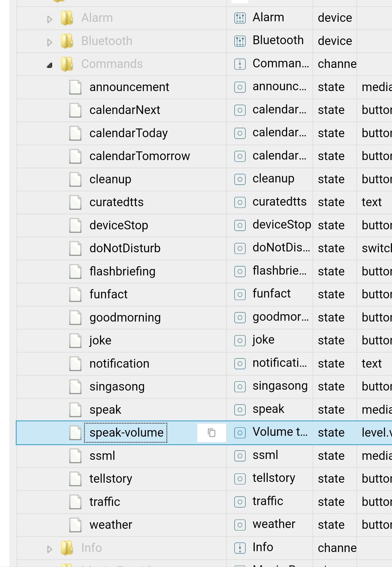Click the announcement file icon

(75, 87)
